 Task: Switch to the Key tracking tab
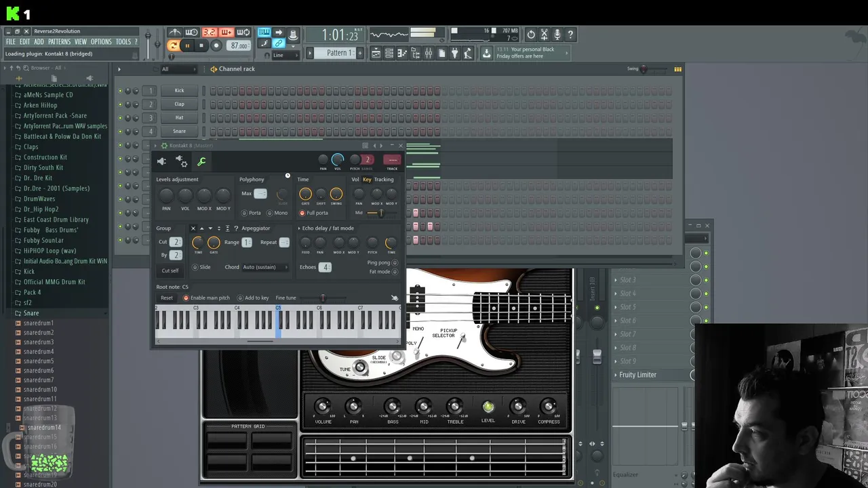pyautogui.click(x=367, y=180)
